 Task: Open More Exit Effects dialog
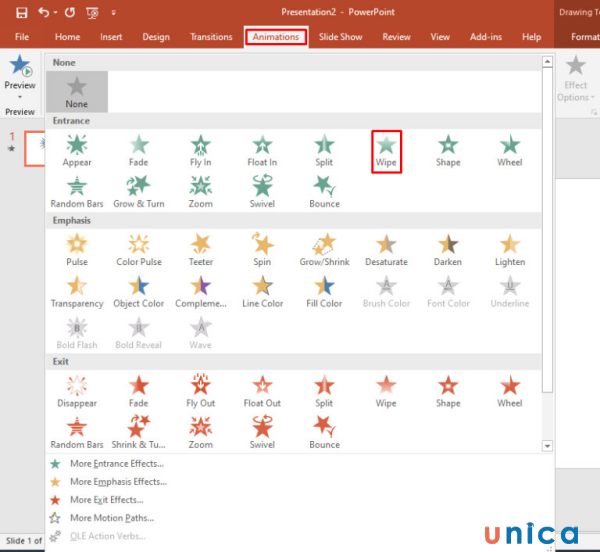[97, 500]
